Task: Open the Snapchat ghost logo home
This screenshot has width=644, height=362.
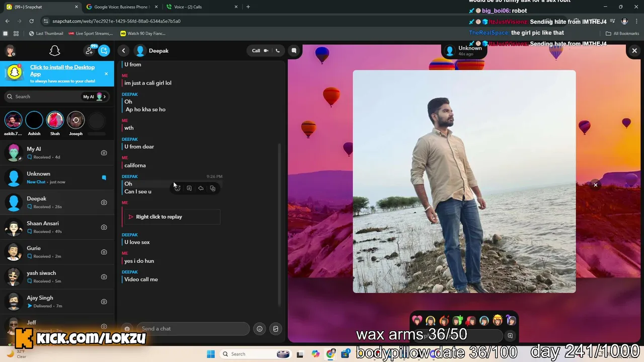Action: pos(55,51)
